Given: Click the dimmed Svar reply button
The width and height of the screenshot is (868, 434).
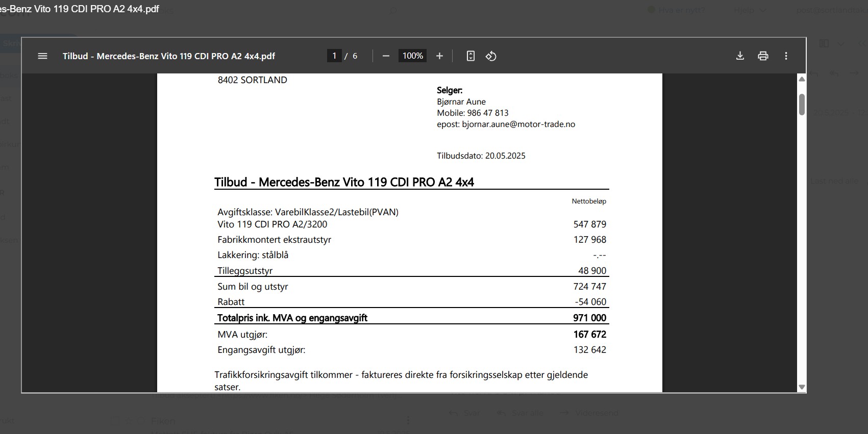Looking at the screenshot, I should click(465, 413).
